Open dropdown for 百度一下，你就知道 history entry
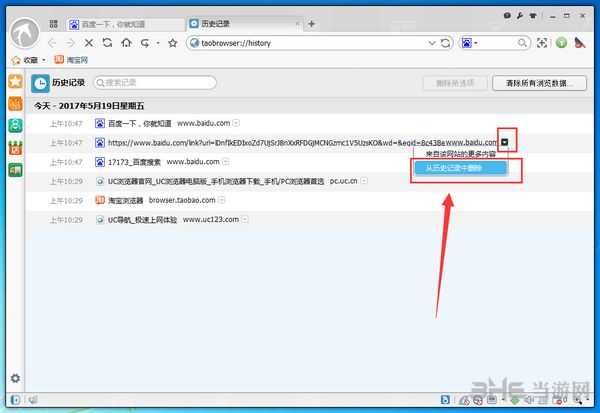The width and height of the screenshot is (600, 413). point(236,123)
